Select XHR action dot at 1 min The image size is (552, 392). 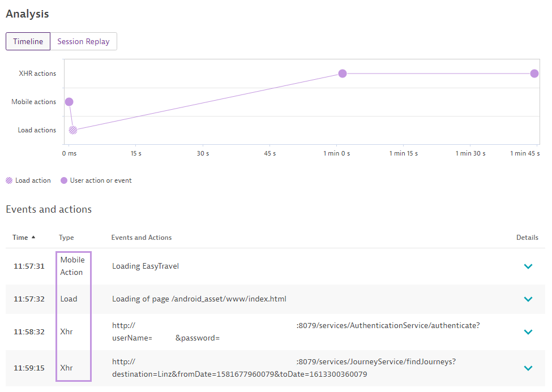coord(343,74)
